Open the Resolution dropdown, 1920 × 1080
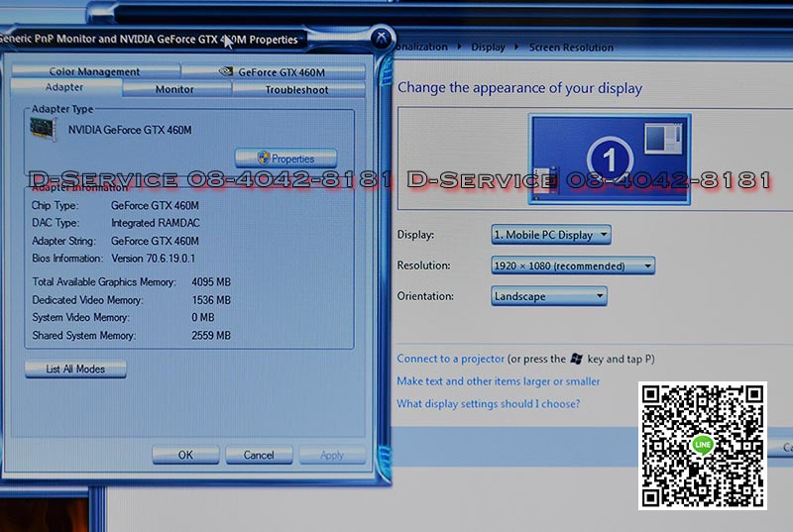Viewport: 793px width, 532px height. click(573, 266)
